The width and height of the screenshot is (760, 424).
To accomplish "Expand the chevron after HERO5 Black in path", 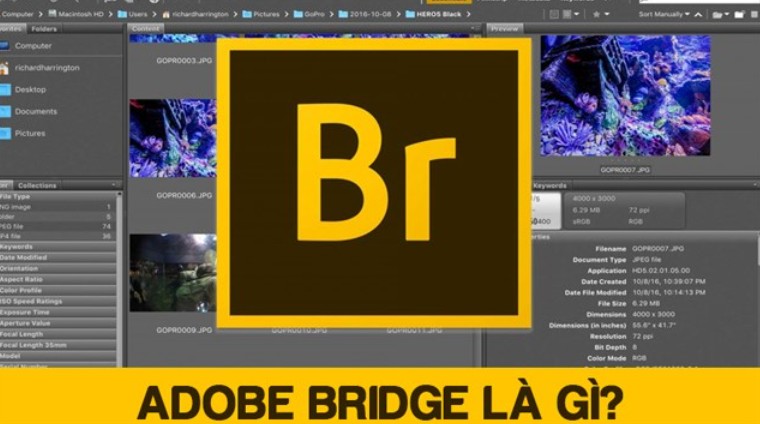I will point(468,14).
